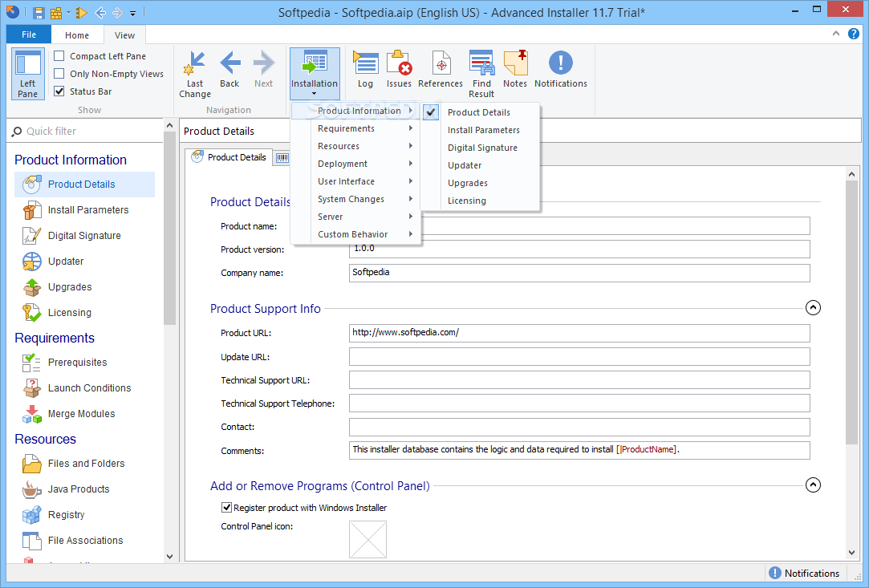Open Notifications from the ribbon
This screenshot has height=588, width=869.
point(561,70)
